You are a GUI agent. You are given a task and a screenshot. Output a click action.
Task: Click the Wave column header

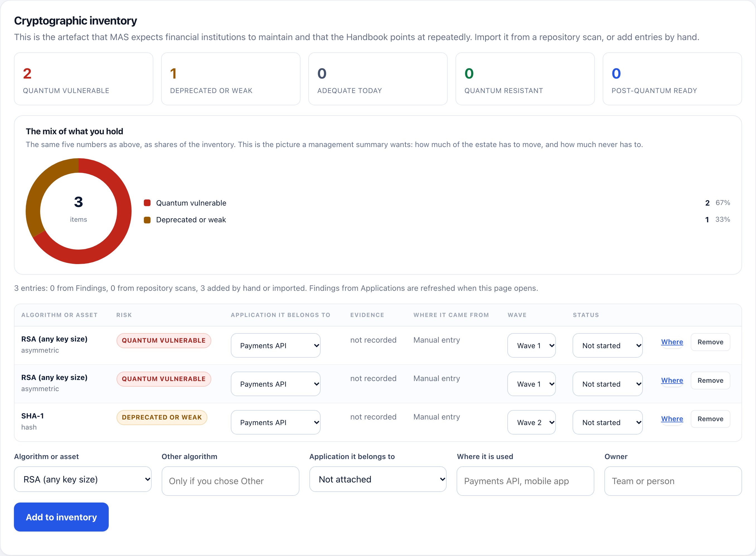(x=517, y=315)
